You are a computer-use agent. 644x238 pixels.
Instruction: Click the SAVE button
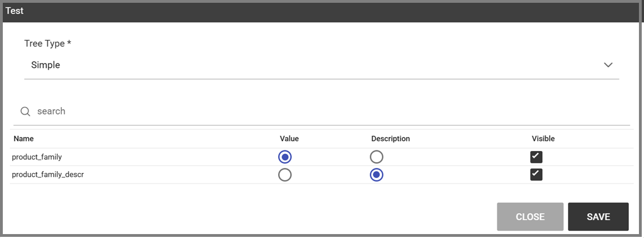[598, 217]
